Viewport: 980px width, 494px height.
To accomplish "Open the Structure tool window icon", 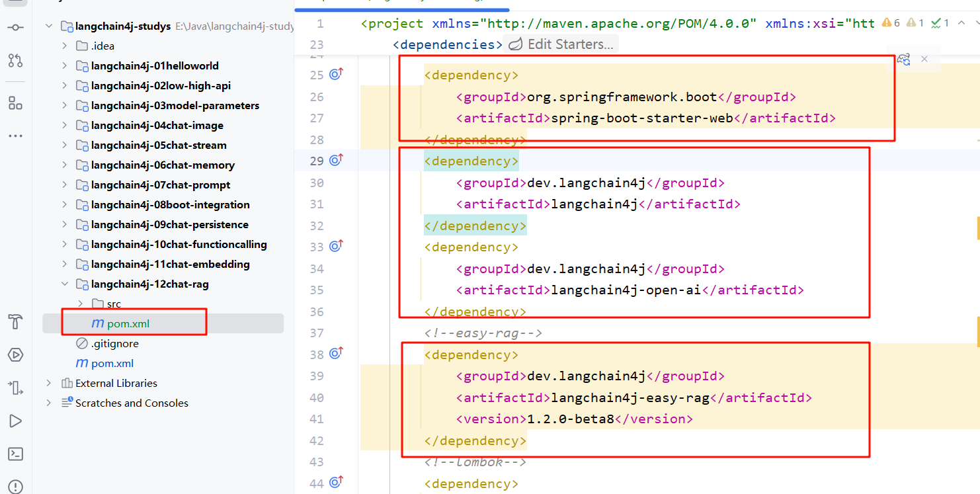I will (x=15, y=103).
